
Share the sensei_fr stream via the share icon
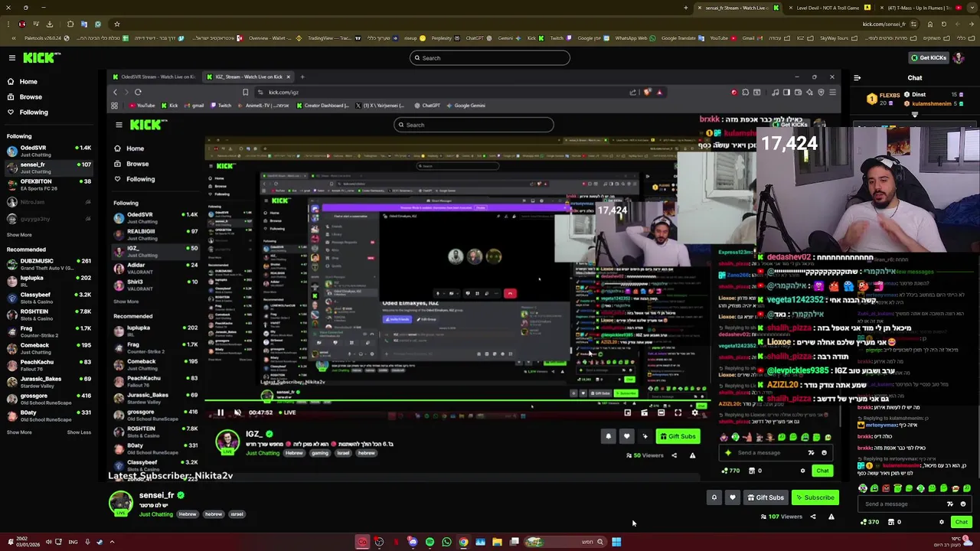pyautogui.click(x=813, y=517)
